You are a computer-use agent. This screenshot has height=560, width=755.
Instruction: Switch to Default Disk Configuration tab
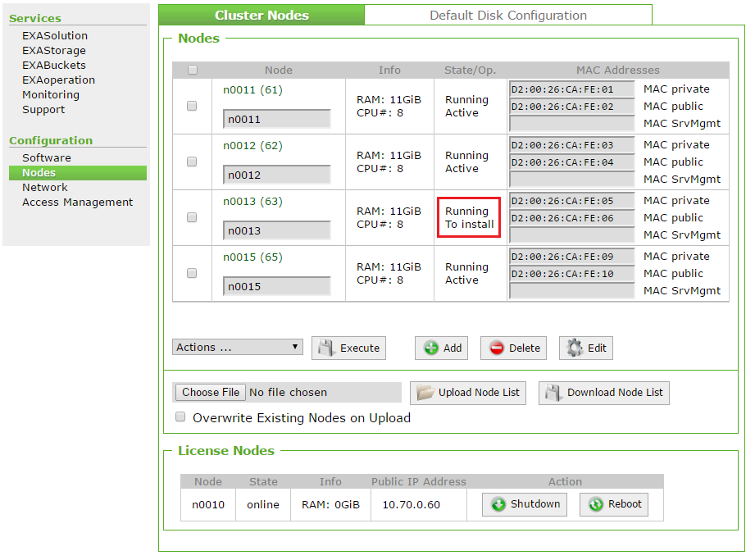point(507,15)
